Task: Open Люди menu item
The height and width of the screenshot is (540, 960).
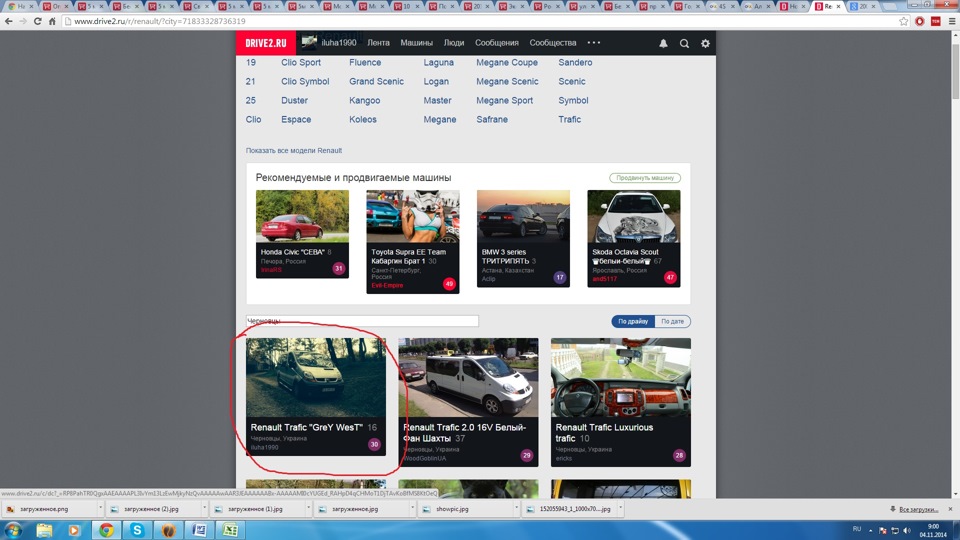Action: click(454, 43)
